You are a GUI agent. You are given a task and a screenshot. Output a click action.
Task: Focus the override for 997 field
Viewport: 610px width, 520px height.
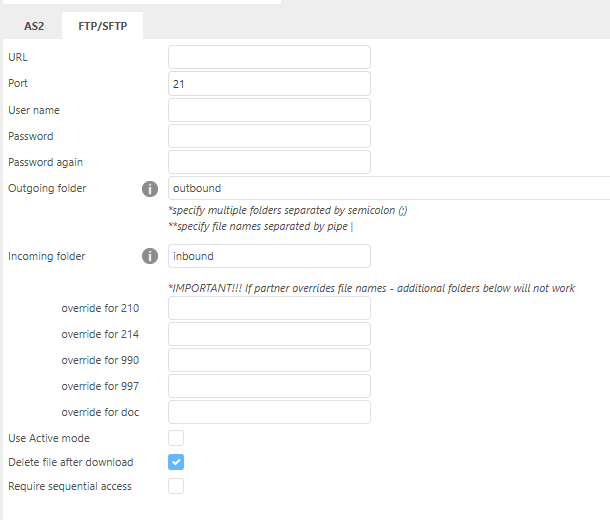point(269,386)
